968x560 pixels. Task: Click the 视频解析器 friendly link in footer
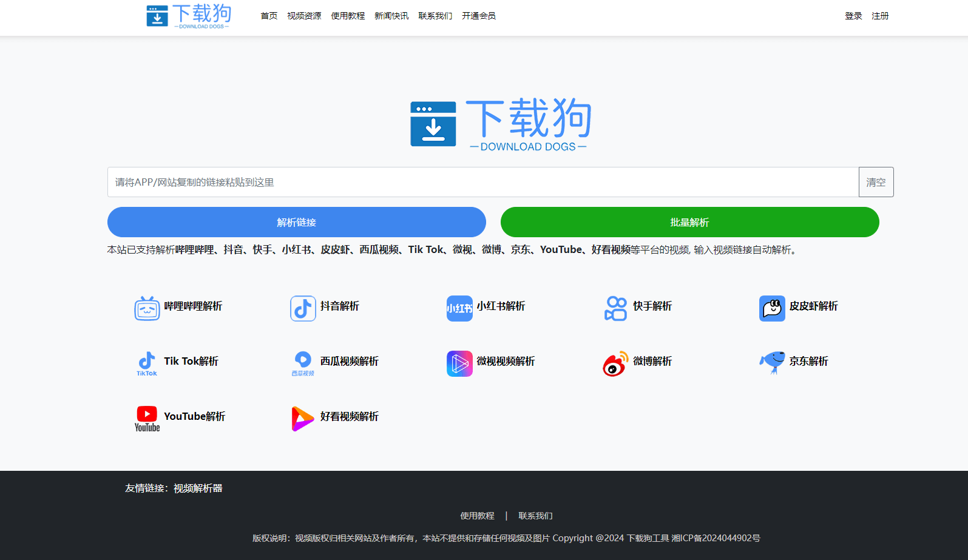point(198,488)
